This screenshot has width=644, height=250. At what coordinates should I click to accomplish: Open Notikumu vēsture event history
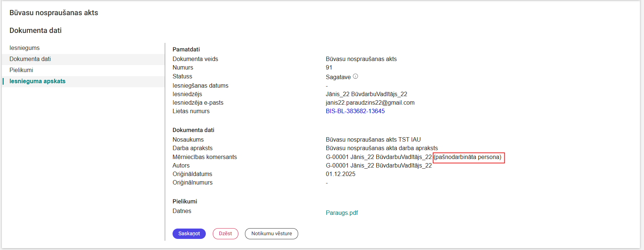pyautogui.click(x=272, y=234)
